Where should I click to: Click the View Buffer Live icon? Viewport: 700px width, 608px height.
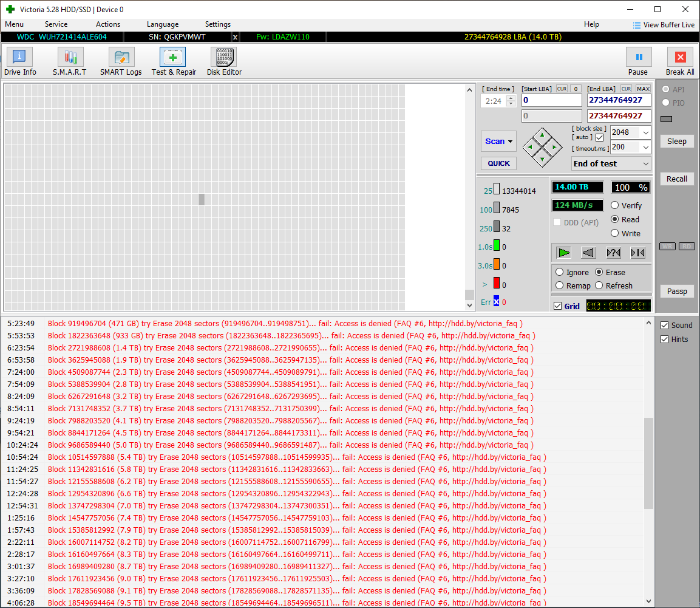pos(637,25)
